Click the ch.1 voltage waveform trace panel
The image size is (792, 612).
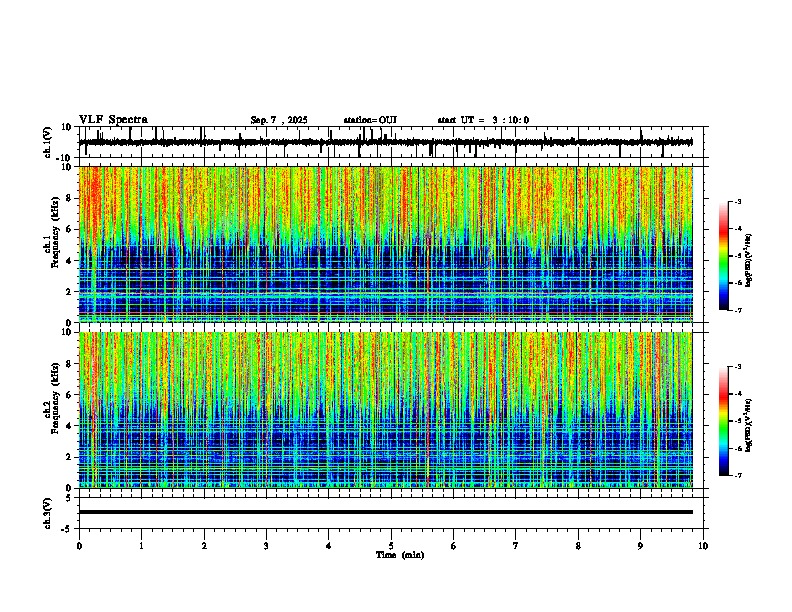(393, 142)
